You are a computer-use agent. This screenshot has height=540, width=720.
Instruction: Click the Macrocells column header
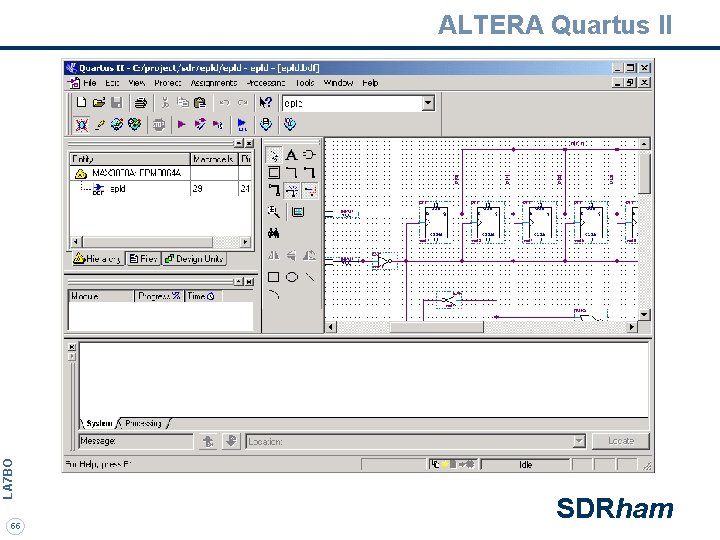[214, 159]
